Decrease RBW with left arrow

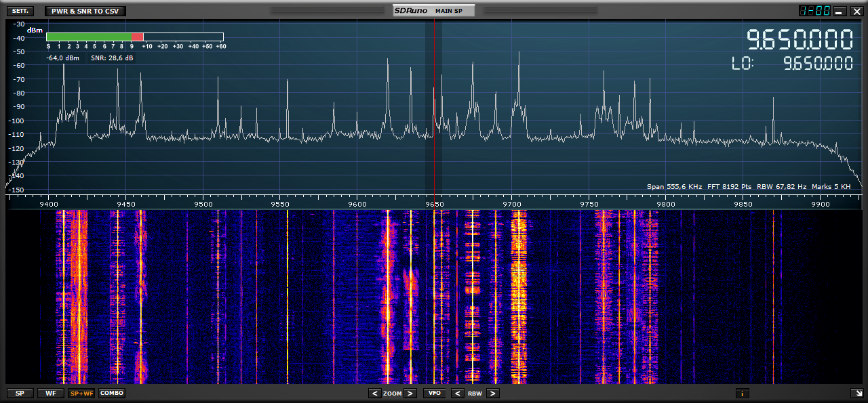[x=458, y=394]
